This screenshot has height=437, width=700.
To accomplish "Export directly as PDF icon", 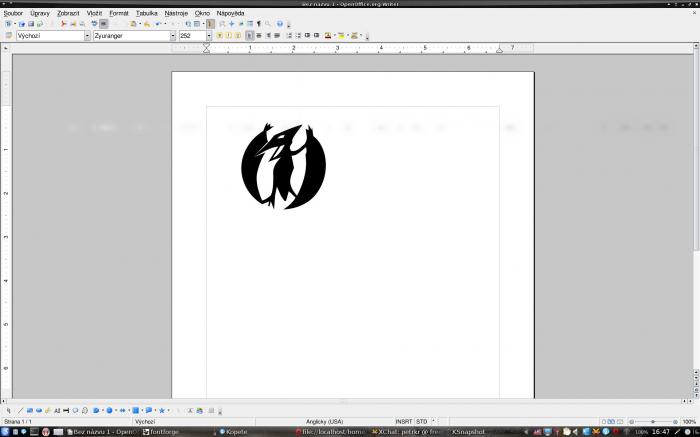I will click(x=63, y=24).
